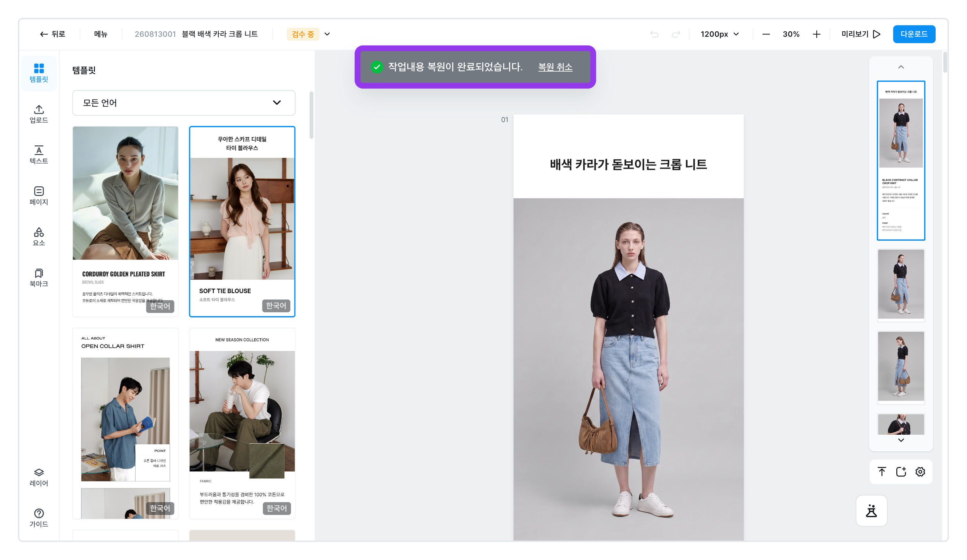Click the 다운로드 download button
This screenshot has width=967, height=560.
(x=914, y=34)
